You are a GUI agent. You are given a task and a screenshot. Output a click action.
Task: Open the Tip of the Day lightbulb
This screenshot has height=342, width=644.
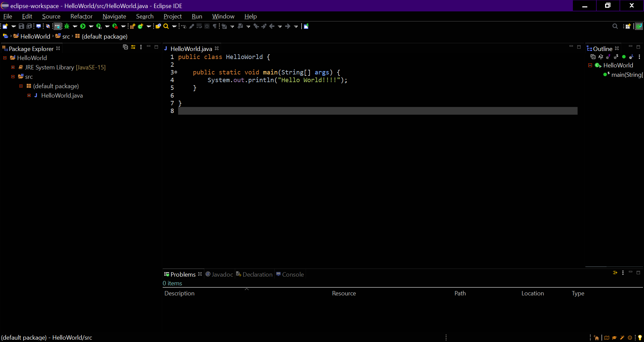pyautogui.click(x=640, y=338)
